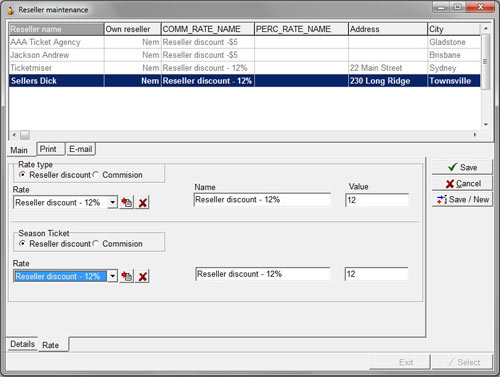Open the upper Rate dropdown arrow

tap(113, 202)
